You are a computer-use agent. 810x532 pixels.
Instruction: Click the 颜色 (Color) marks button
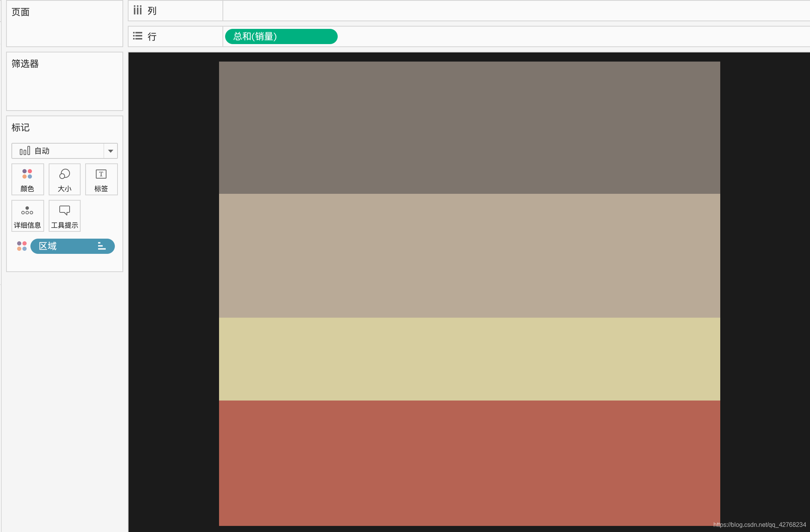(27, 179)
